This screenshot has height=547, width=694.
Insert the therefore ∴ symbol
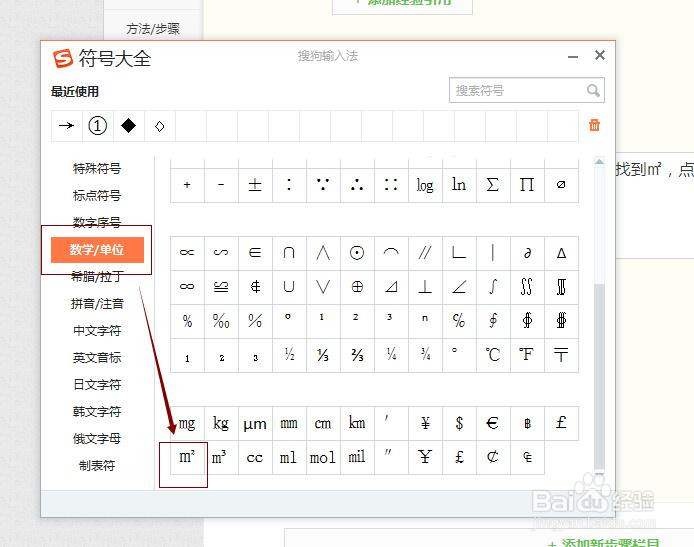click(357, 185)
